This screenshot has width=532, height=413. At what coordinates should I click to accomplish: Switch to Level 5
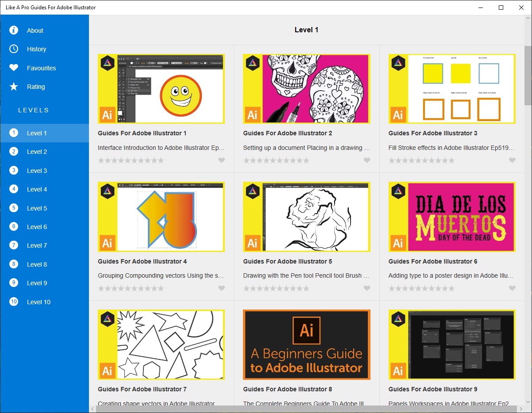(x=44, y=208)
